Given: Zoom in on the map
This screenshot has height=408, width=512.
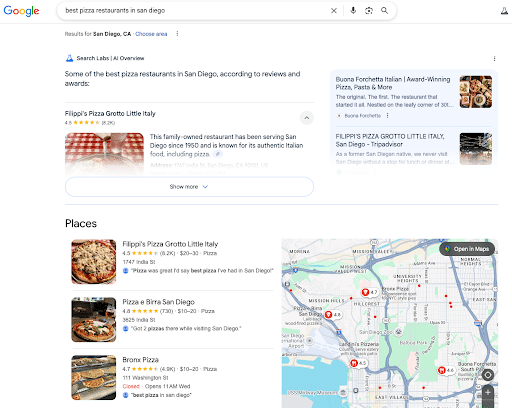Looking at the screenshot, I should click(488, 392).
